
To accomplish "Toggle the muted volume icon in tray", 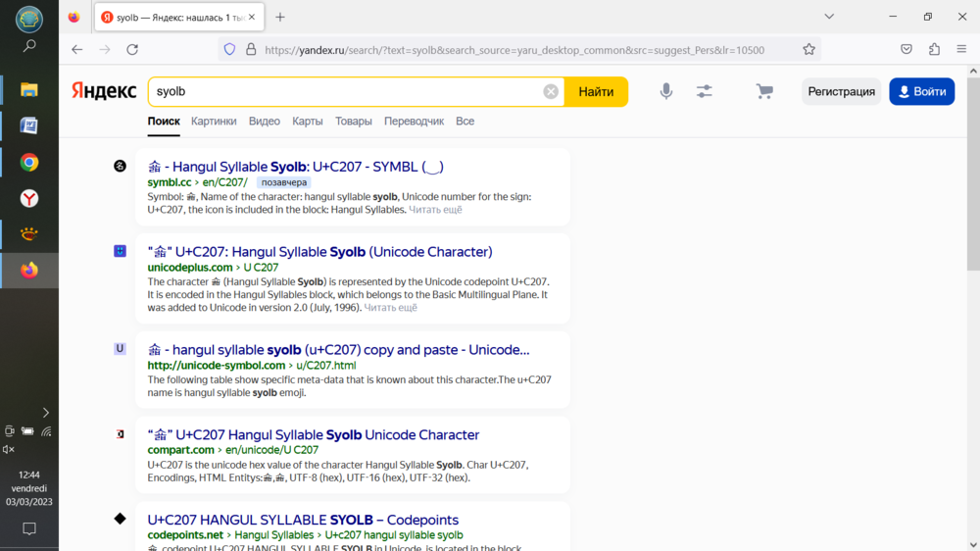I will (9, 449).
